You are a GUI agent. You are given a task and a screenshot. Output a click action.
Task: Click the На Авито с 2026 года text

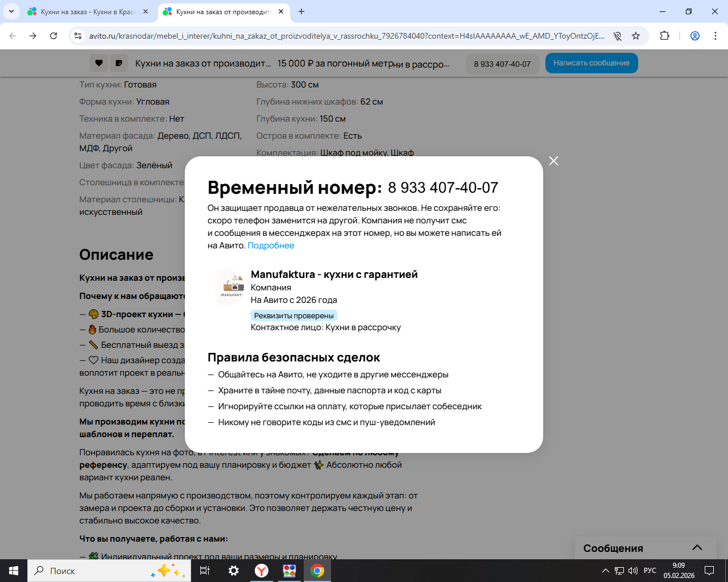pos(294,300)
